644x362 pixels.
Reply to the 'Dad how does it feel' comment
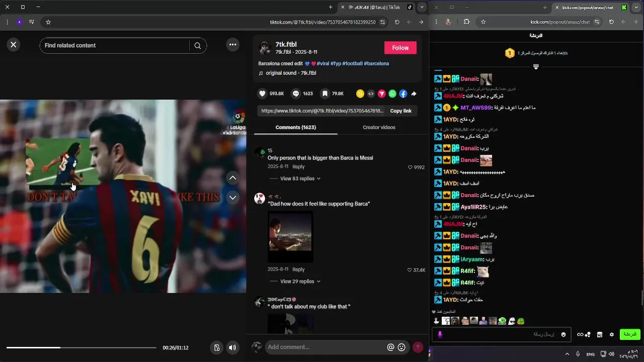coord(298,269)
